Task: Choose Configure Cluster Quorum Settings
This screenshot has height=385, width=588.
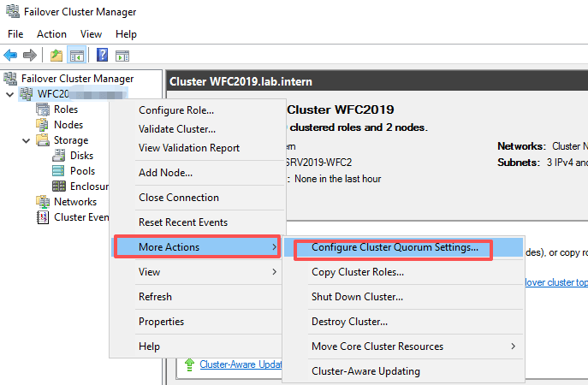Action: coord(395,247)
